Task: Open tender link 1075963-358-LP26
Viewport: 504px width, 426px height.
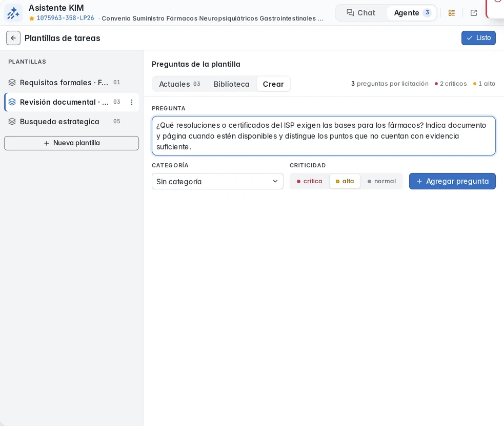Action: coord(65,18)
